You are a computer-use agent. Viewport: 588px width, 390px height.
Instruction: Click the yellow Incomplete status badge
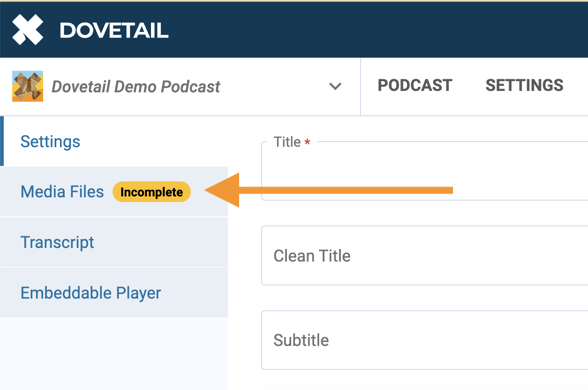click(151, 192)
